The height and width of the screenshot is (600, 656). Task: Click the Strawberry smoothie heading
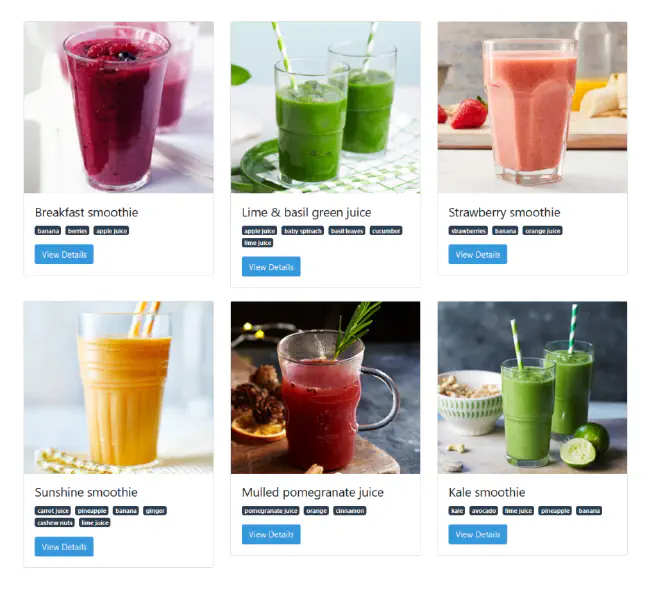(x=504, y=213)
